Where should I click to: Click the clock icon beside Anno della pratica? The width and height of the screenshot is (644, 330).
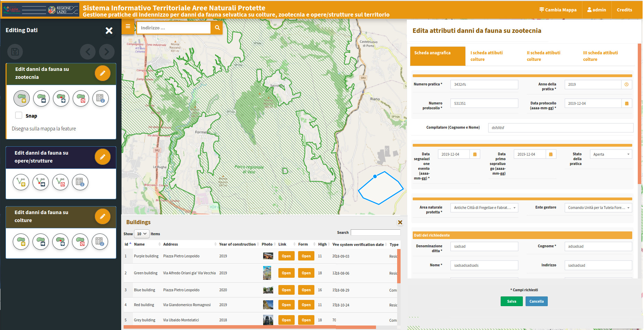(x=627, y=84)
